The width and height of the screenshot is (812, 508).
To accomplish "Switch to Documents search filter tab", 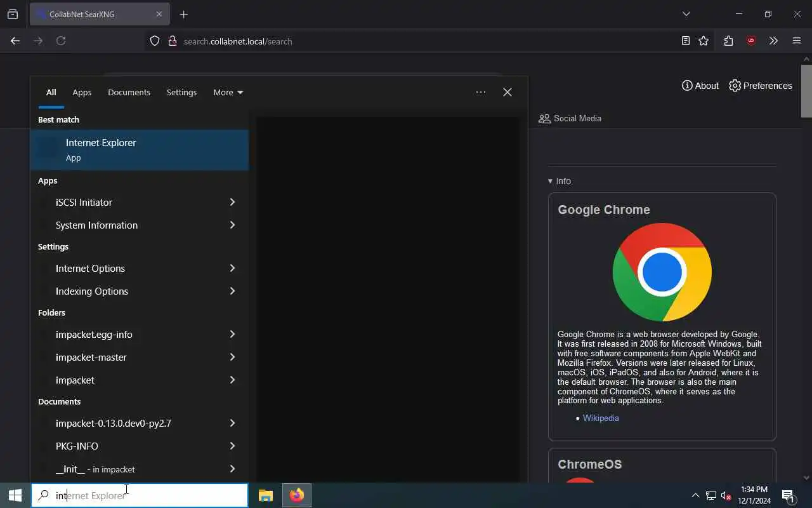I will coord(129,92).
